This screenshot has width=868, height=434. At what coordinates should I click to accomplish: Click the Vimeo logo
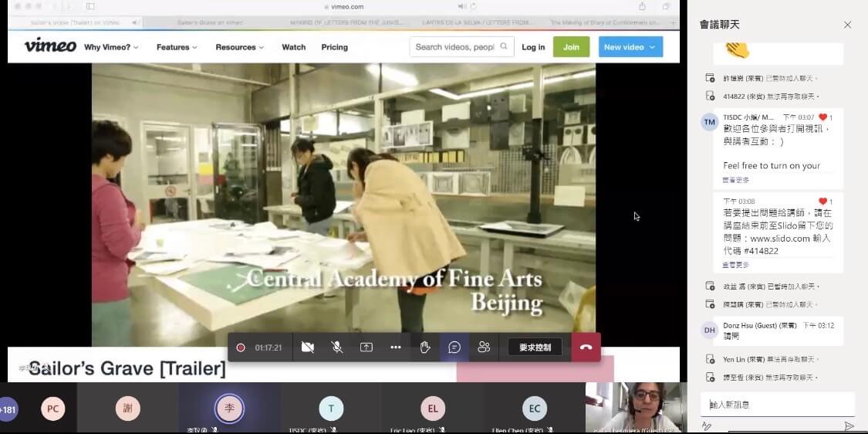(x=50, y=46)
